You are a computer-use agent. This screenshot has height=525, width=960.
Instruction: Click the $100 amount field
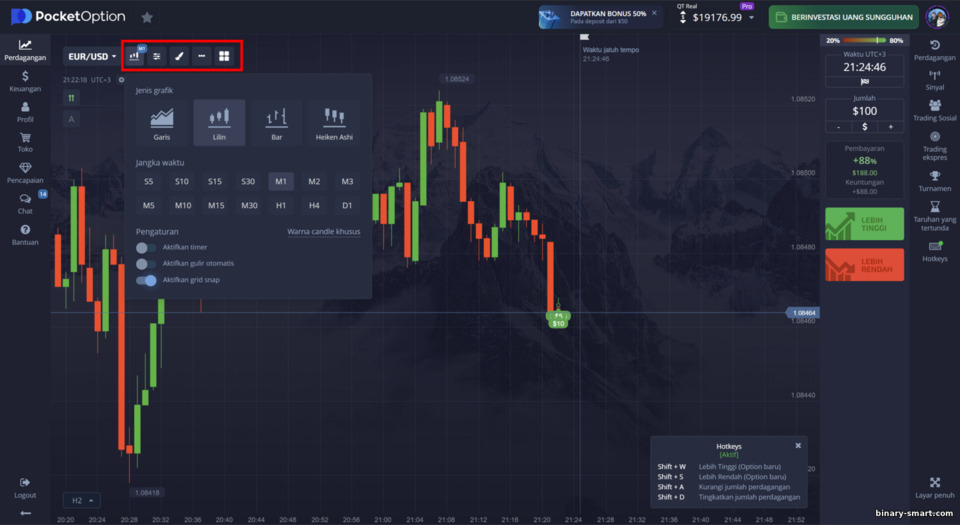point(864,111)
